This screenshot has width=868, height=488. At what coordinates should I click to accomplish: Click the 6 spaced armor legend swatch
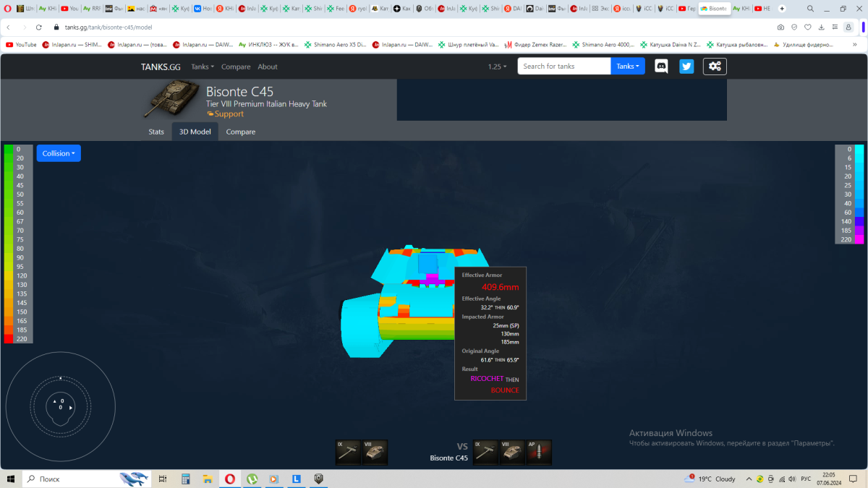[859, 158]
